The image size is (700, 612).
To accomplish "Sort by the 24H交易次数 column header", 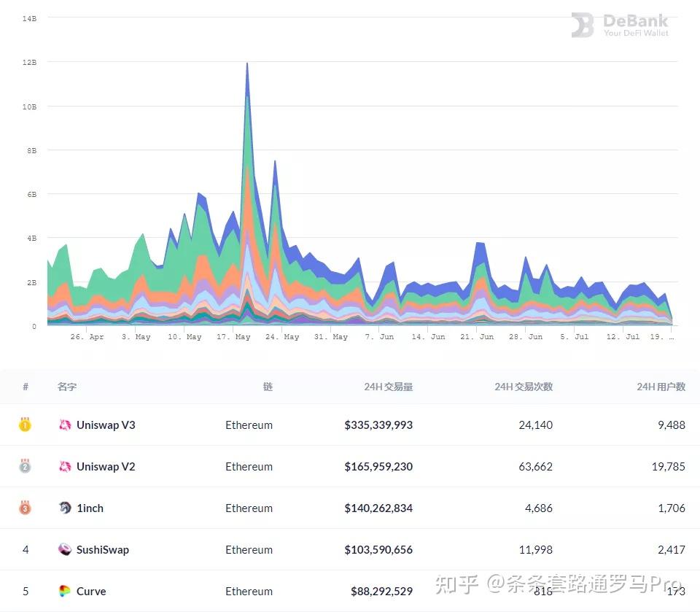I will pyautogui.click(x=523, y=387).
